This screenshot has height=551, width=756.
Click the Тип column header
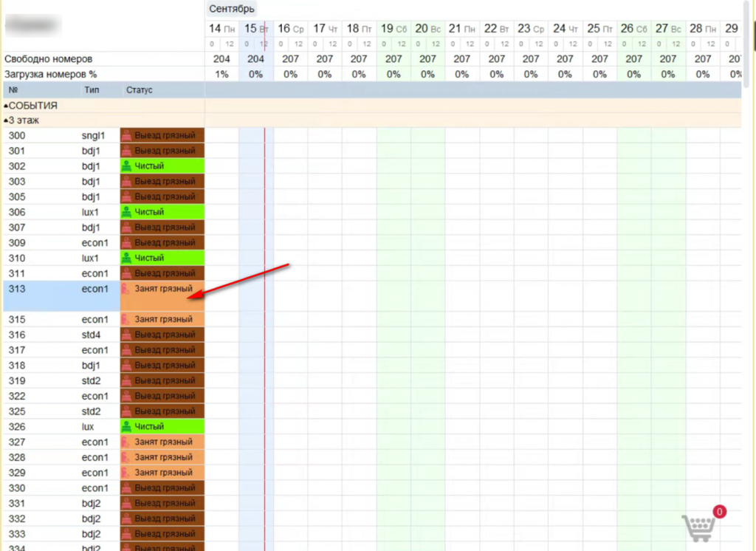click(92, 90)
